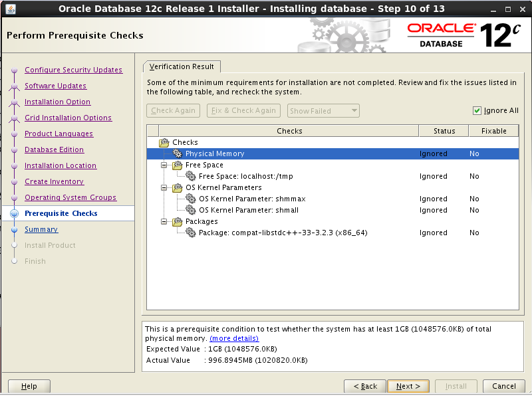Click the installer icon in the title bar
532x396 pixels.
(x=9, y=8)
